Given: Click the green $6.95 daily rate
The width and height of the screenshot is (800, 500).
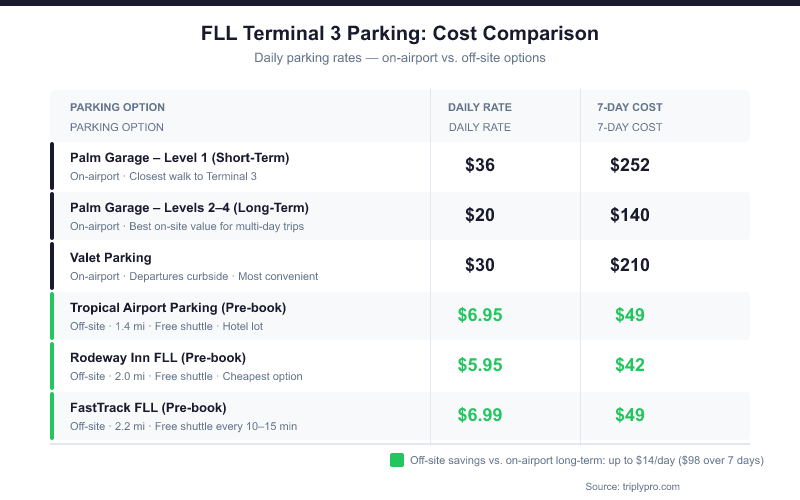Looking at the screenshot, I should tap(480, 315).
